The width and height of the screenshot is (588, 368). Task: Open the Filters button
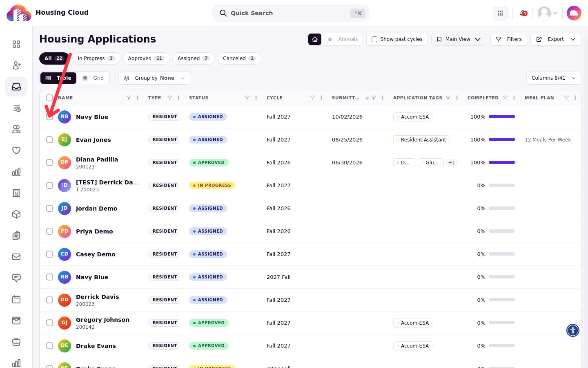[509, 39]
